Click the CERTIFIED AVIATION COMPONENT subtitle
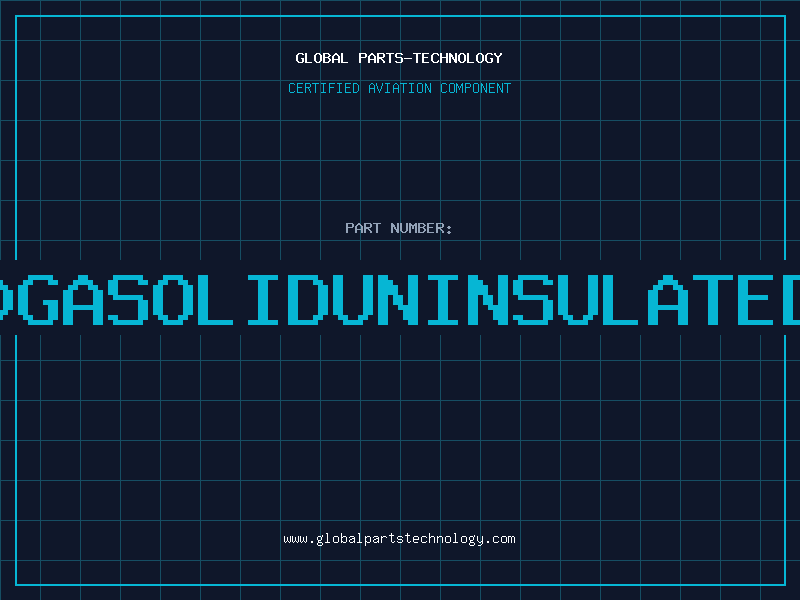The image size is (800, 600). coord(399,88)
